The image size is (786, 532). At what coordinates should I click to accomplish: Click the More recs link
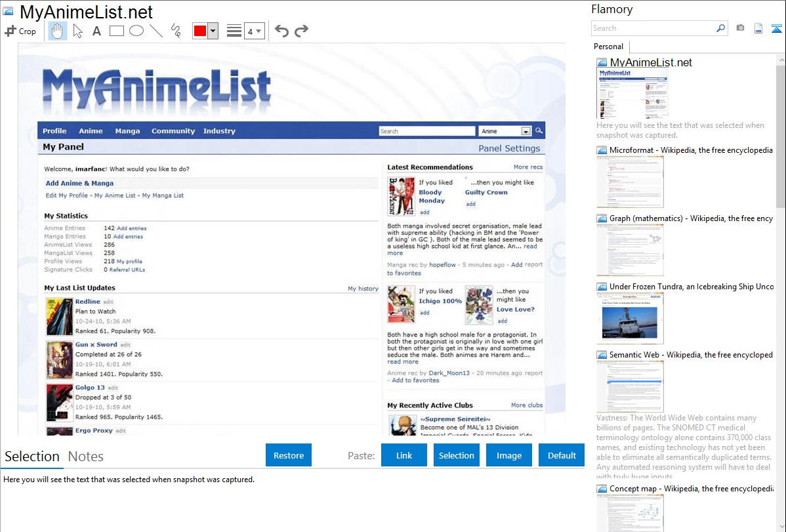tap(528, 167)
